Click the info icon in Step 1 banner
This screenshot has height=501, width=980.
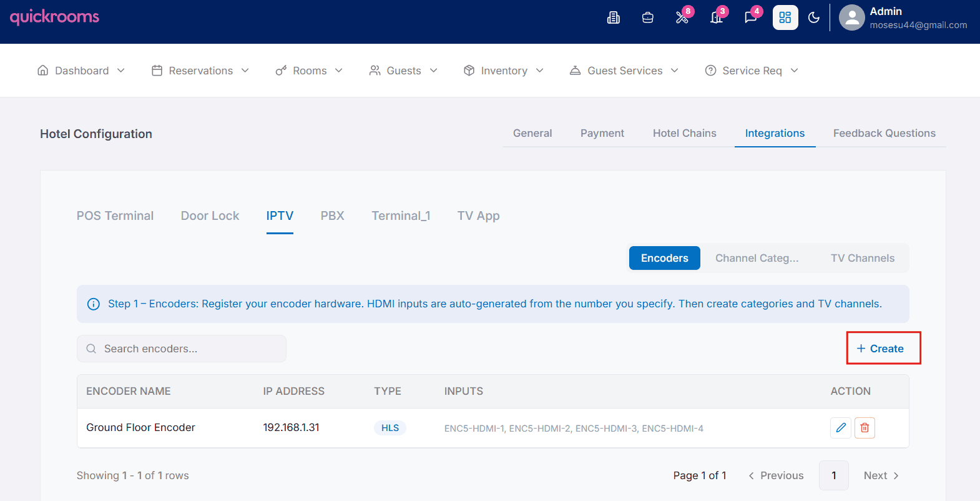pyautogui.click(x=94, y=304)
